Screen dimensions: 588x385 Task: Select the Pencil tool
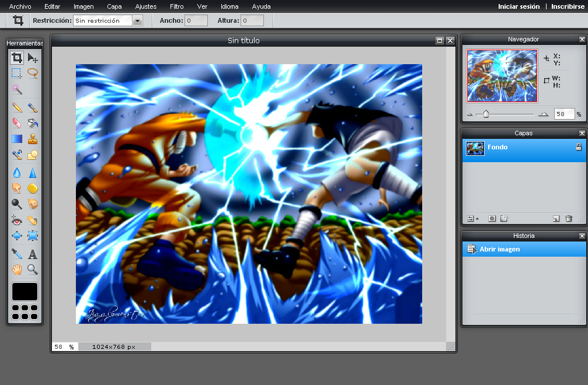point(17,108)
